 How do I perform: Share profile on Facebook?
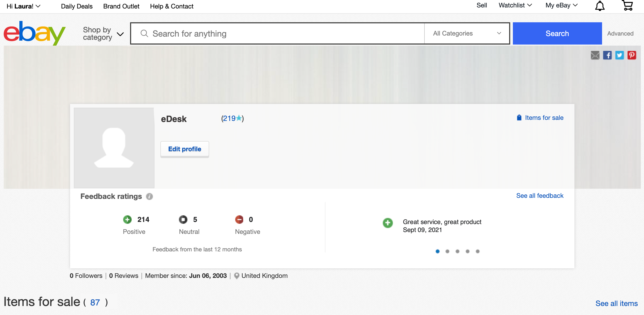[x=607, y=55]
